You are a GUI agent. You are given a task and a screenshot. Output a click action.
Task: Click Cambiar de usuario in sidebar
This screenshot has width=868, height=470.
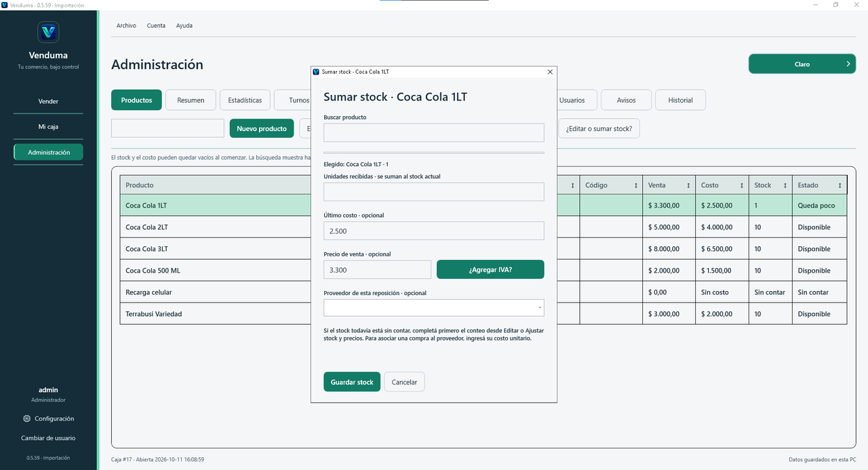point(48,438)
